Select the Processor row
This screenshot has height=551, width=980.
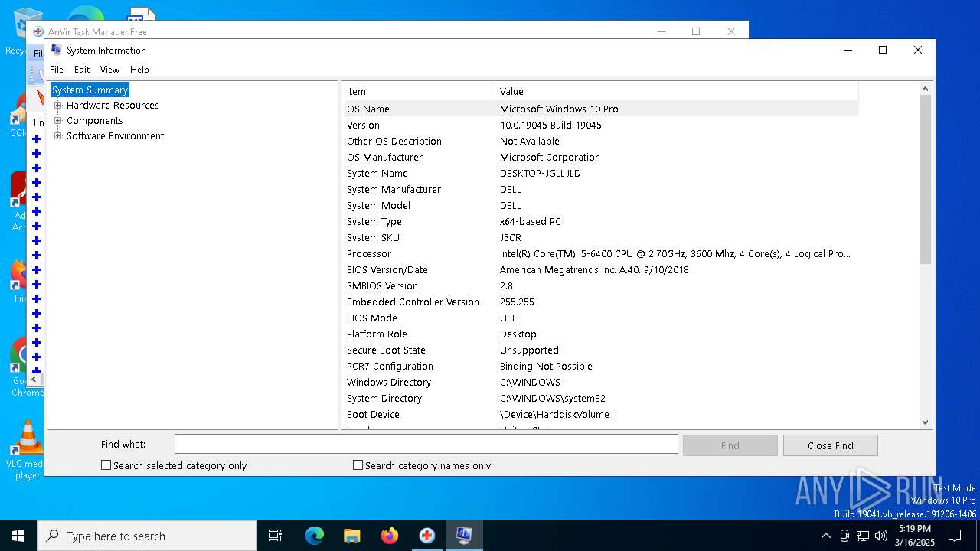[600, 253]
